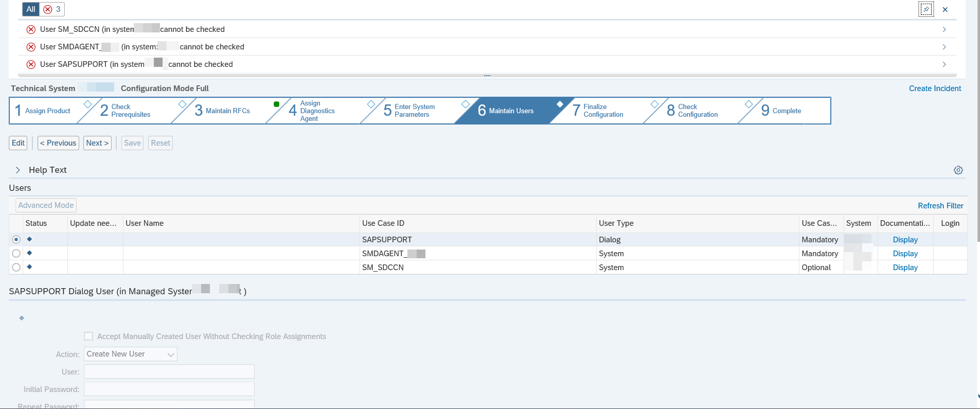Screen dimensions: 980x409
Task: Filter messages by the 3 errors
Action: pos(52,9)
